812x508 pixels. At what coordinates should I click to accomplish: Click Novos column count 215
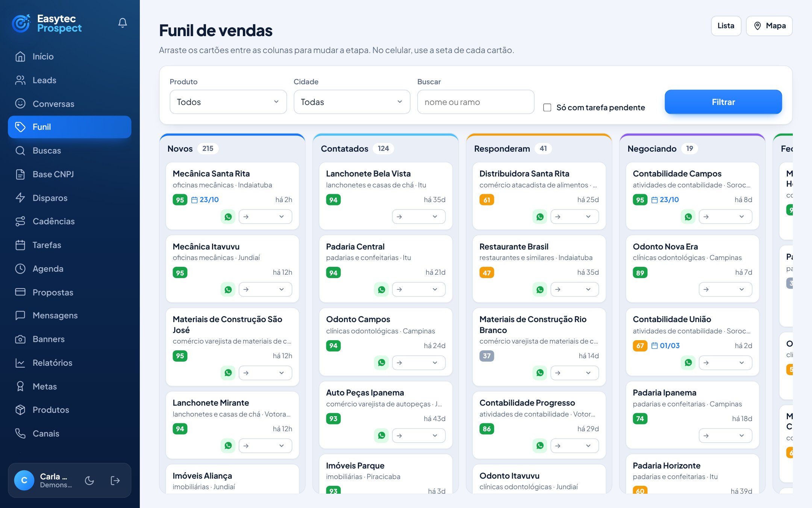(208, 149)
